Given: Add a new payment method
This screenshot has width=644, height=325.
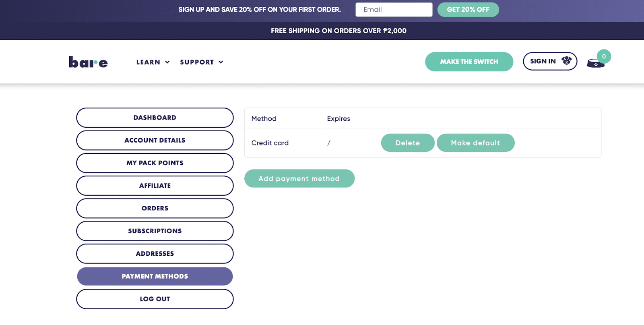Looking at the screenshot, I should [299, 178].
